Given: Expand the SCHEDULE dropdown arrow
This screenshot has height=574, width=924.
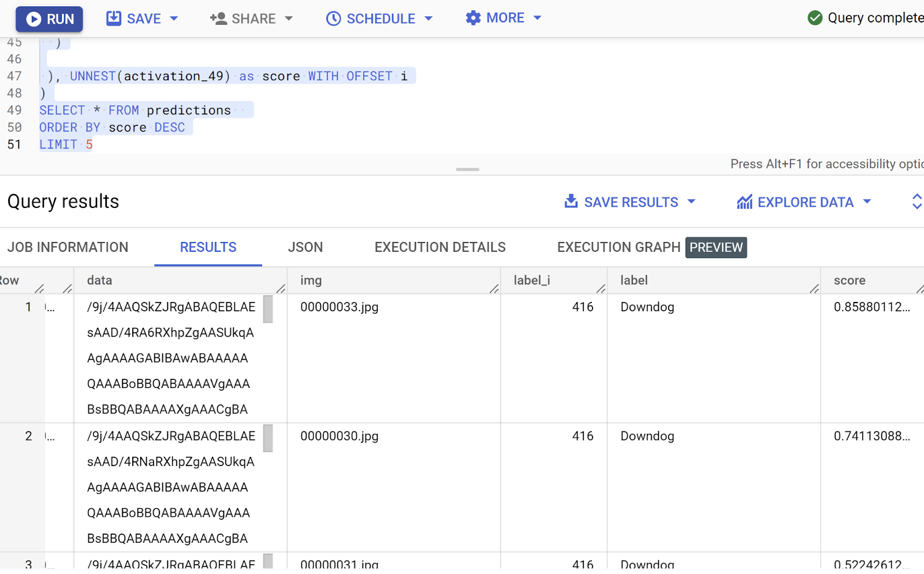Looking at the screenshot, I should 429,18.
